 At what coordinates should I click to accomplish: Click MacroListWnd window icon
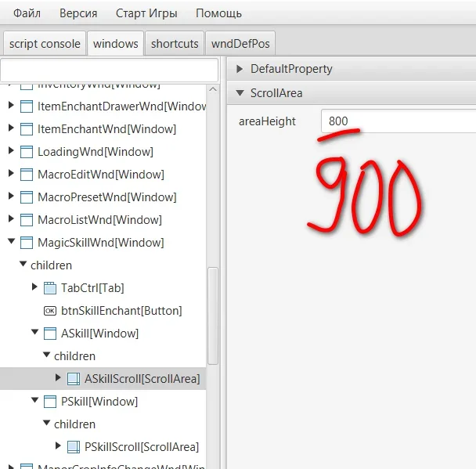pyautogui.click(x=27, y=220)
